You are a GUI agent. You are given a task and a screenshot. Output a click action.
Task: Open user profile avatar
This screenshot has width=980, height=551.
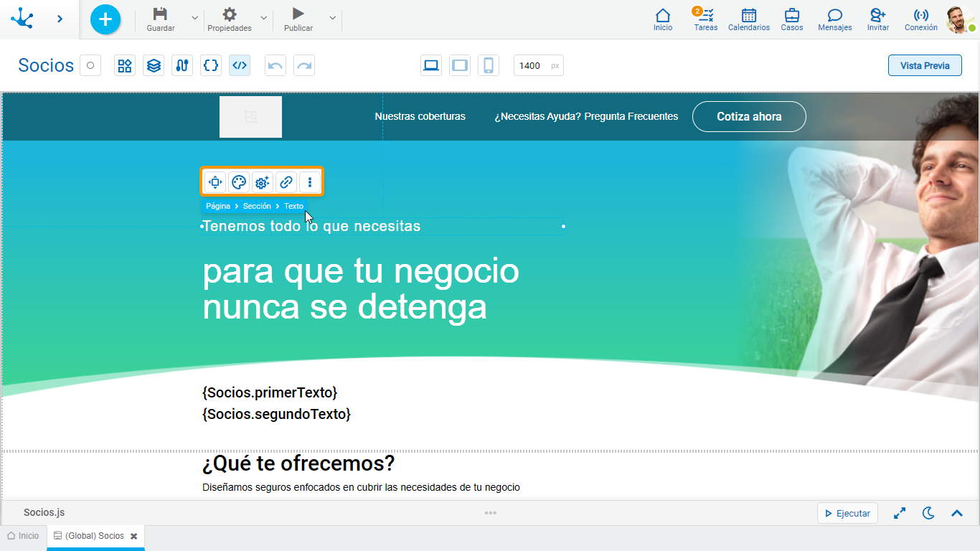[960, 19]
